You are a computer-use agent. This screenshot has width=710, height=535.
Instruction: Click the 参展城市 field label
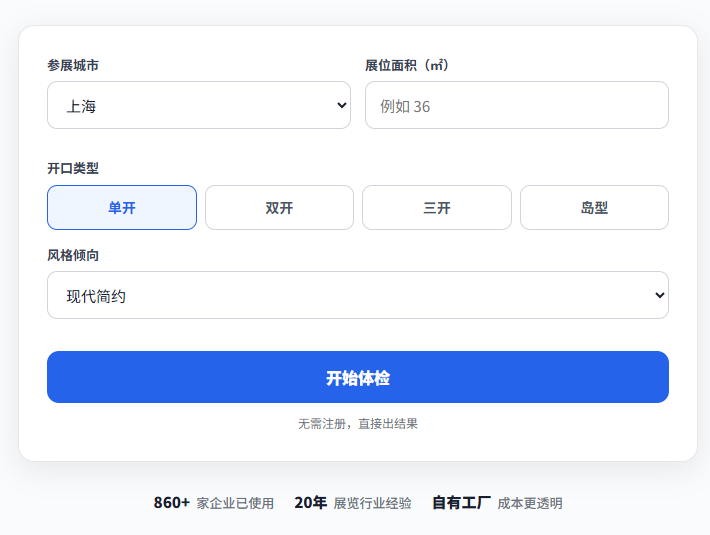click(x=73, y=65)
